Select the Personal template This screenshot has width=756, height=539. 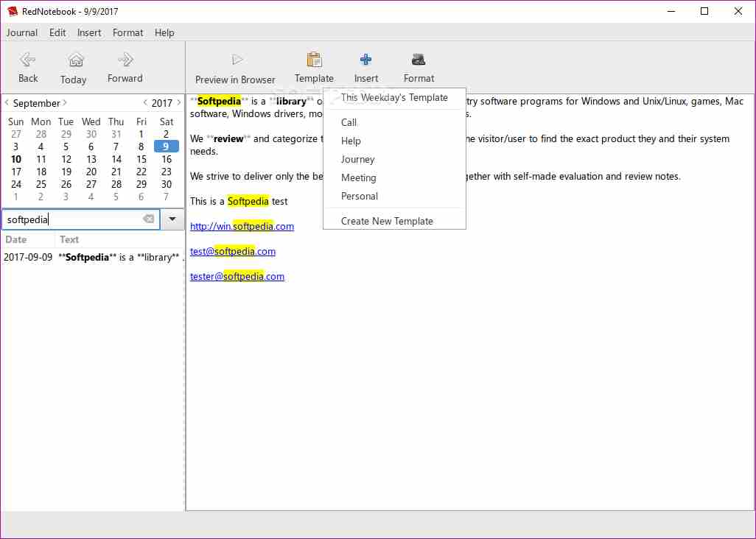click(x=394, y=196)
